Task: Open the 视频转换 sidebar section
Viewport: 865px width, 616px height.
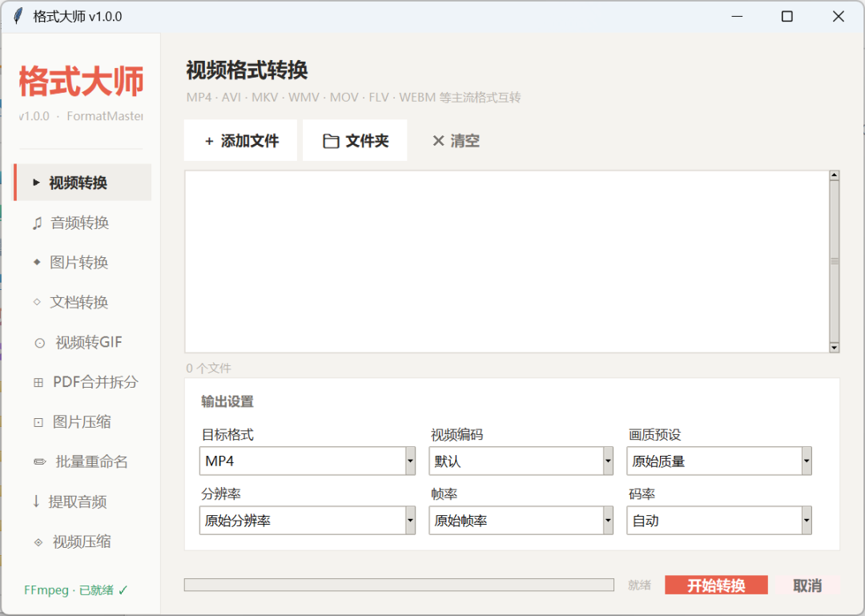Action: point(82,182)
